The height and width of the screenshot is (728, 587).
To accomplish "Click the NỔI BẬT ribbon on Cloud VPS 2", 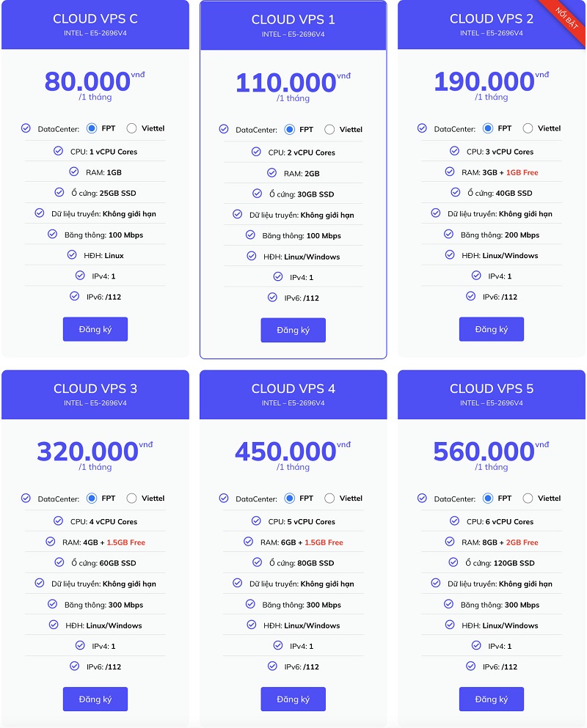I will 567,20.
